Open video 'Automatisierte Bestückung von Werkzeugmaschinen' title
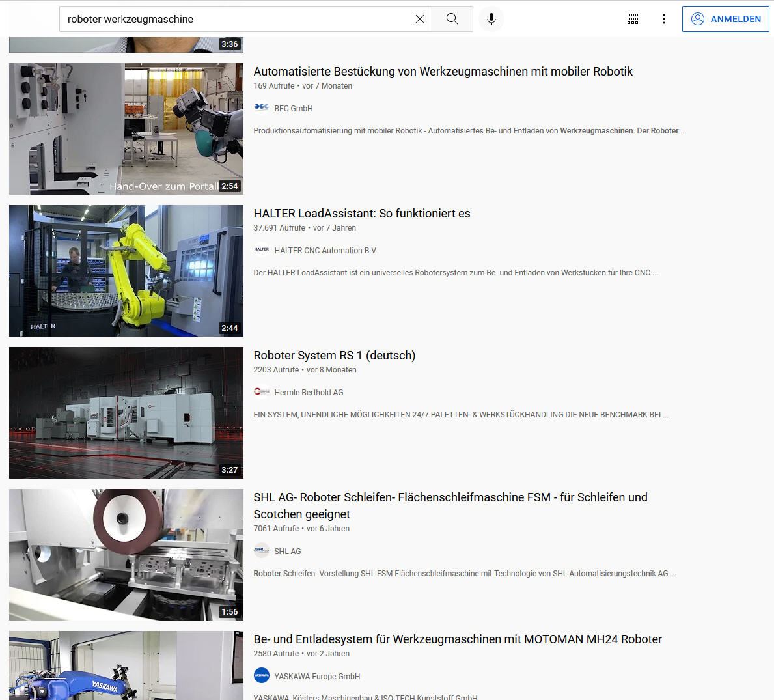Image resolution: width=774 pixels, height=700 pixels. [443, 72]
